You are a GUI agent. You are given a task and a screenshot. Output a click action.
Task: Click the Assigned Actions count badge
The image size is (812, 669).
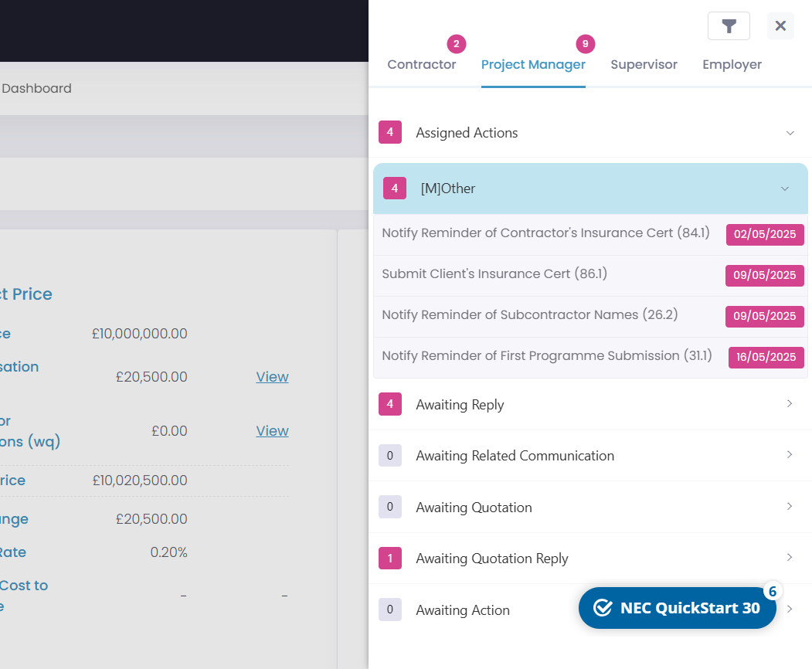(389, 133)
